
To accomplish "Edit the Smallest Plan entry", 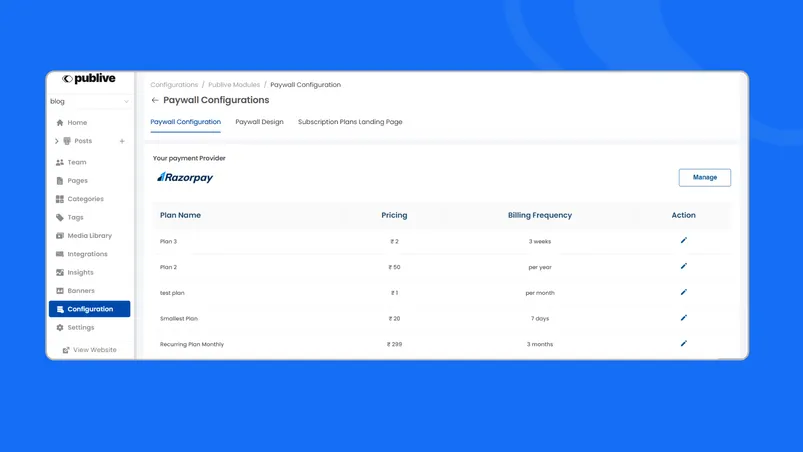I will coord(684,318).
